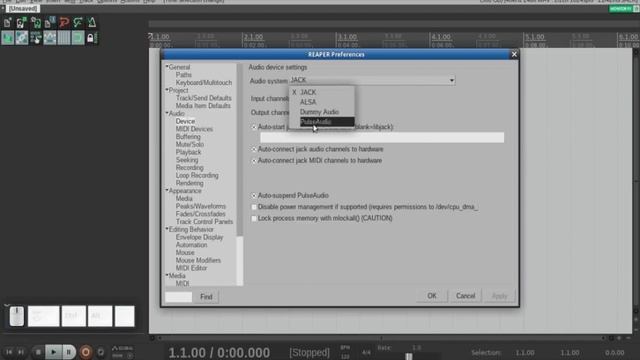Collapse the Editing Behavior tree section
The width and height of the screenshot is (640, 360).
pyautogui.click(x=167, y=229)
